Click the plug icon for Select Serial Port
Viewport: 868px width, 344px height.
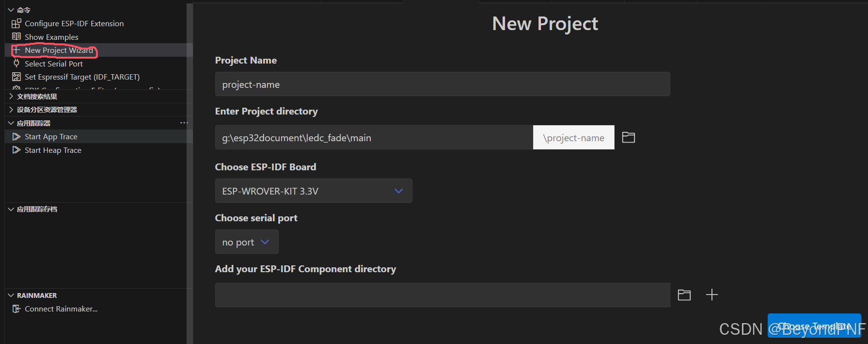pos(16,64)
